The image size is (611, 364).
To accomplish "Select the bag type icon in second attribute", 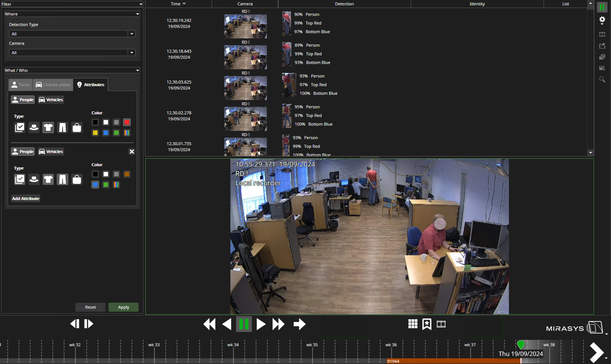I will (x=77, y=179).
